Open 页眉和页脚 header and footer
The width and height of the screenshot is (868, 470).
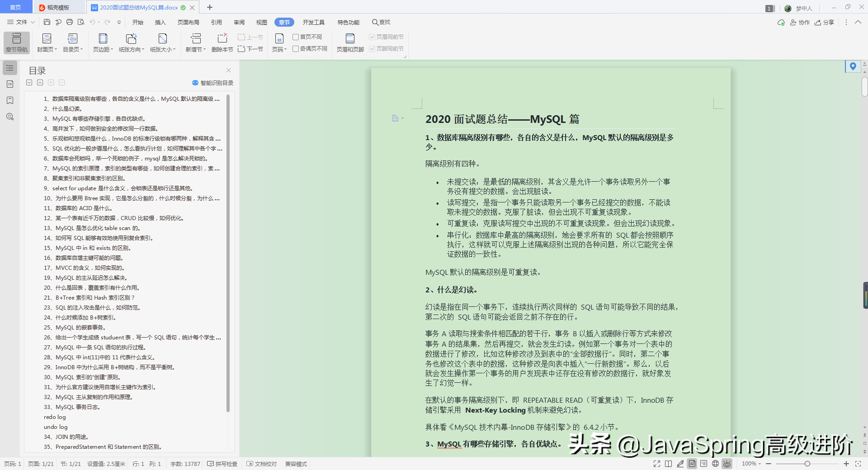pos(350,42)
